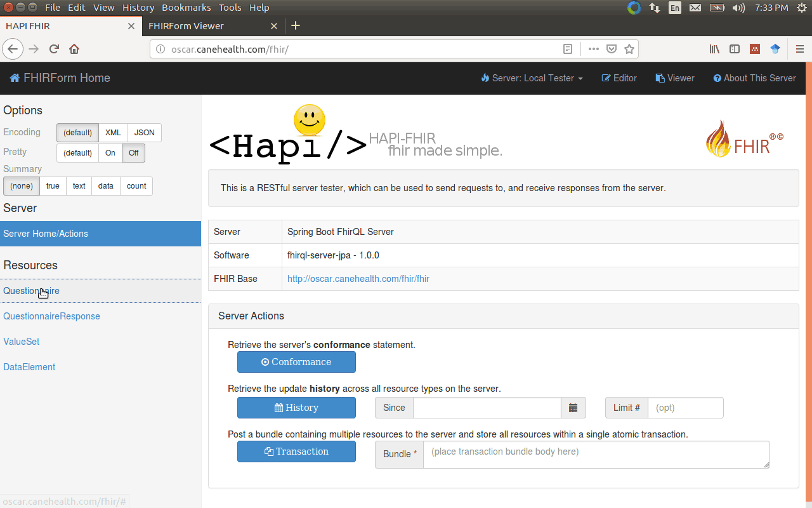Open the Viewer link in navbar
The height and width of the screenshot is (508, 812).
(675, 78)
